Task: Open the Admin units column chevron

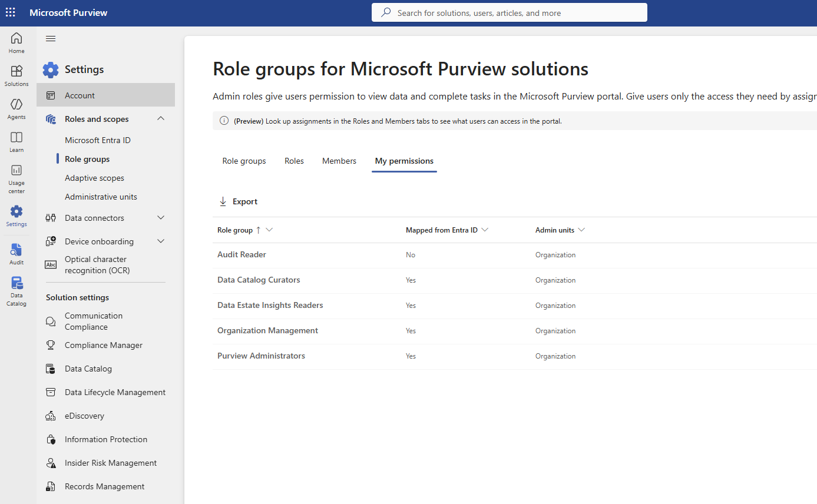Action: click(x=581, y=230)
